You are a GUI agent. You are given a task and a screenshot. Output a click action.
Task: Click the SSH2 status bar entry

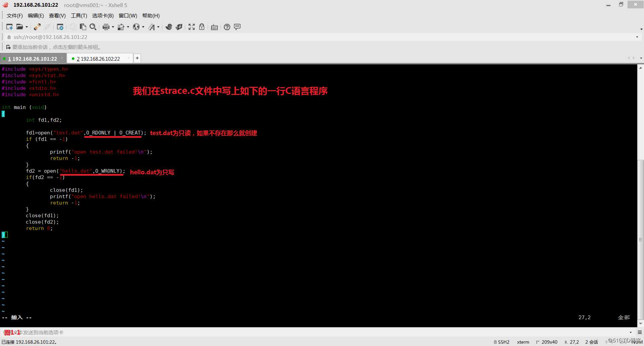click(x=501, y=342)
